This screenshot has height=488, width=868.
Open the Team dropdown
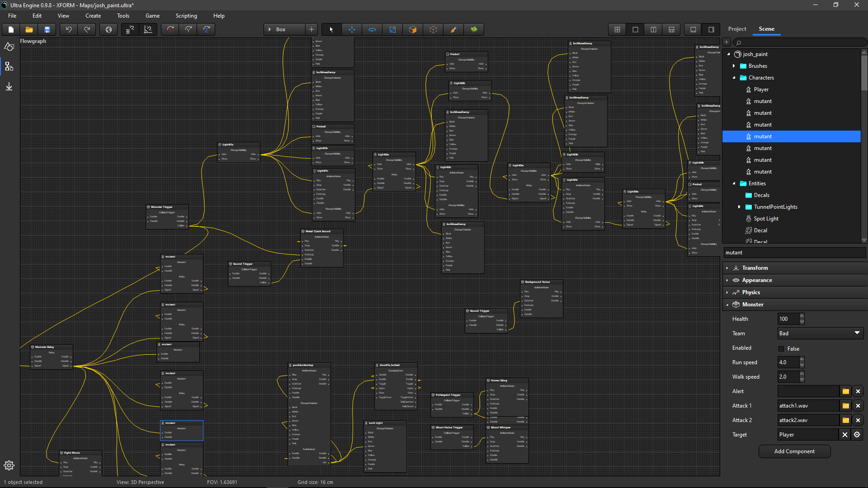(820, 333)
